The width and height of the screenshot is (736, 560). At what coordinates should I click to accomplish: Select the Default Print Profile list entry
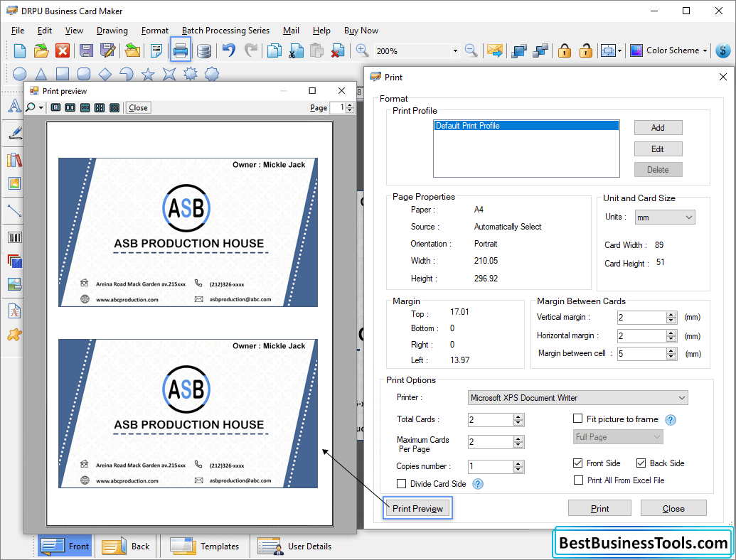click(526, 126)
